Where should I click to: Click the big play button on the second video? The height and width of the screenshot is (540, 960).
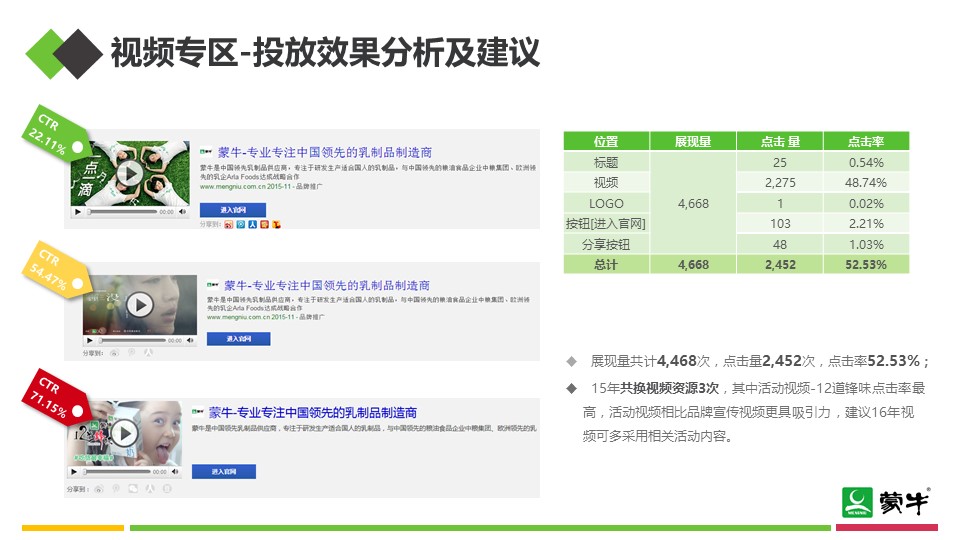click(141, 305)
